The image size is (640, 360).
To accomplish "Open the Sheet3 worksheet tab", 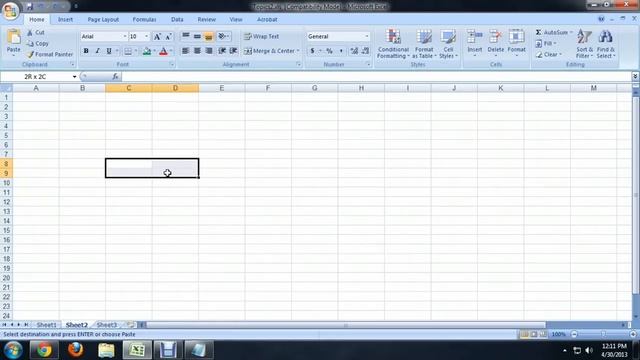I will tap(107, 325).
